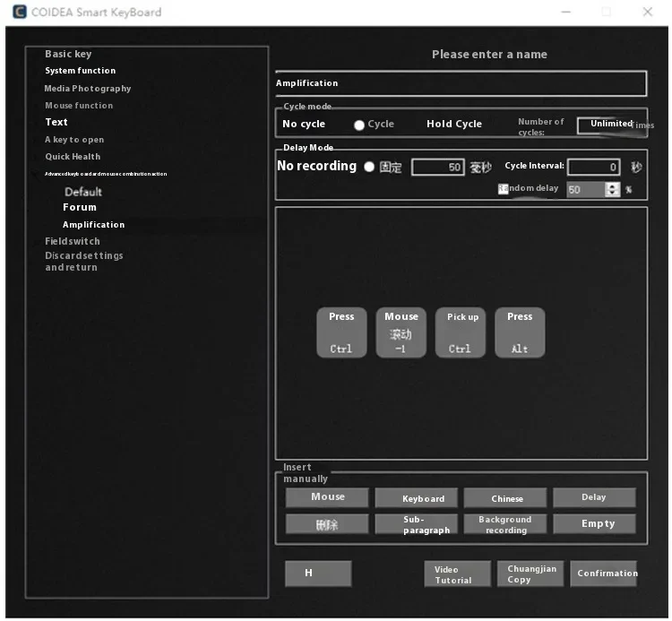The image size is (672, 621).
Task: Click the COIDEA app logo icon
Action: [19, 13]
